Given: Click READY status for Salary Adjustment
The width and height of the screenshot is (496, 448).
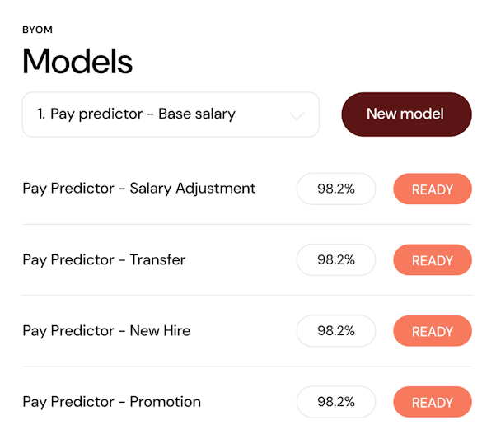Looking at the screenshot, I should pos(433,189).
